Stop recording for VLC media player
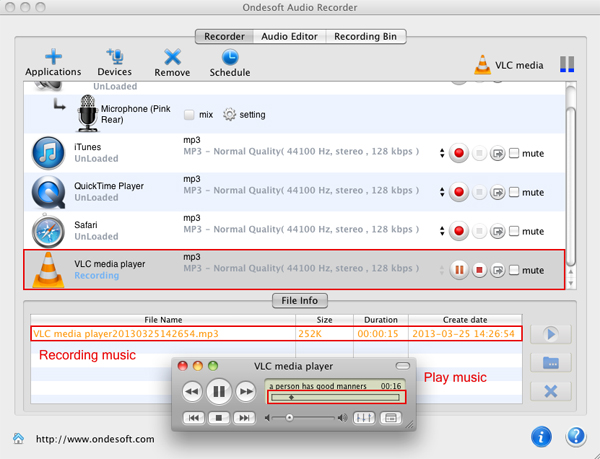 coord(479,270)
